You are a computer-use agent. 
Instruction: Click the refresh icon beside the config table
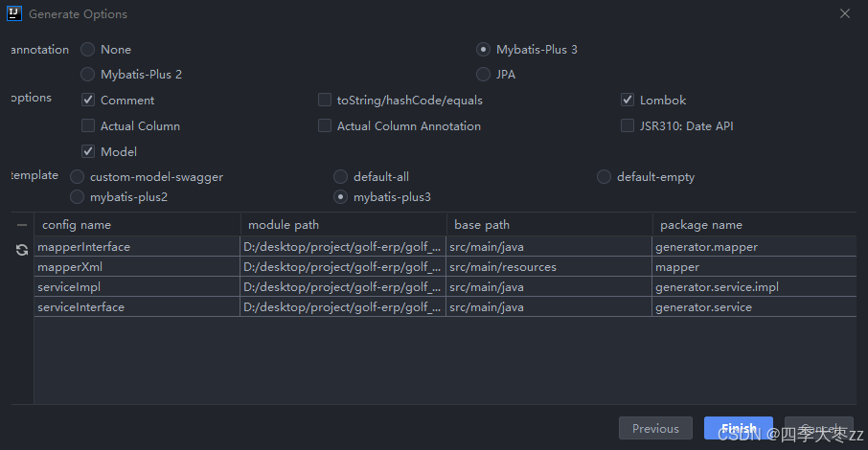pyautogui.click(x=22, y=250)
